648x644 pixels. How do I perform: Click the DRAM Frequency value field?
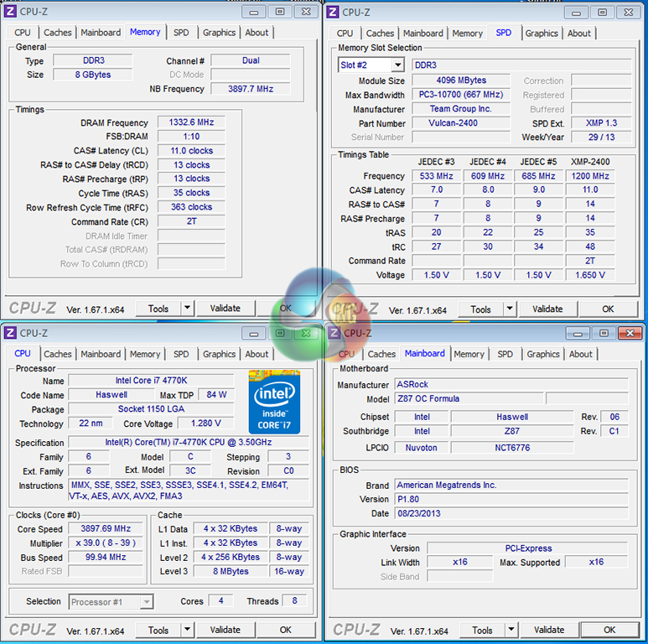click(x=191, y=122)
